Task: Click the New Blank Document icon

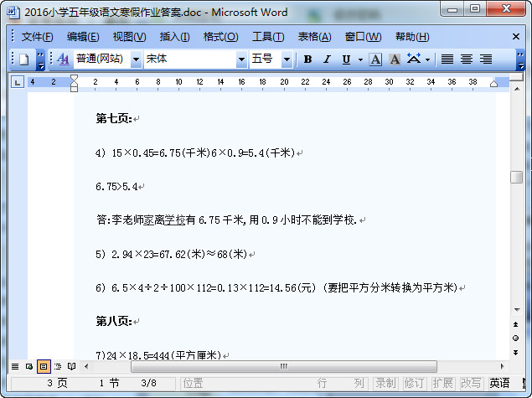Action: coord(23,59)
